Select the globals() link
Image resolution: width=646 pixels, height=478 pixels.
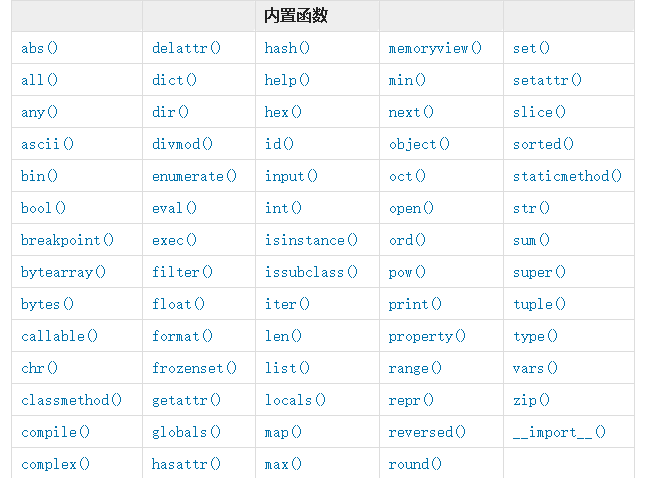click(187, 432)
